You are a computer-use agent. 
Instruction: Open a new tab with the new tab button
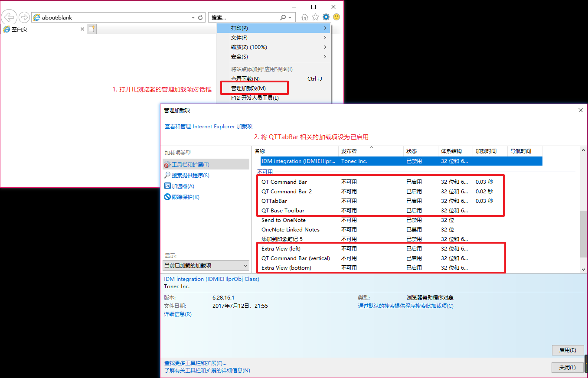[x=92, y=28]
